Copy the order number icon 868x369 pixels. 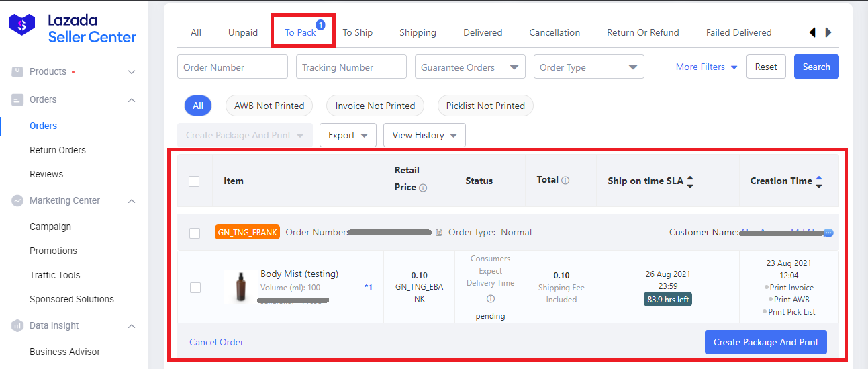pyautogui.click(x=439, y=233)
